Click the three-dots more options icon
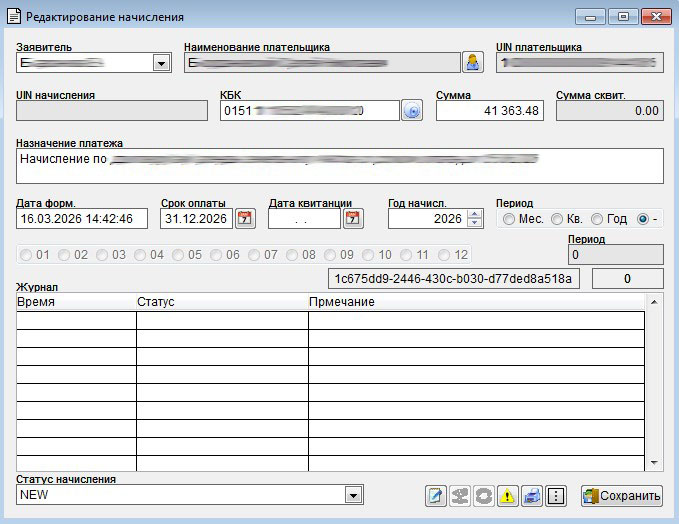 tap(557, 496)
